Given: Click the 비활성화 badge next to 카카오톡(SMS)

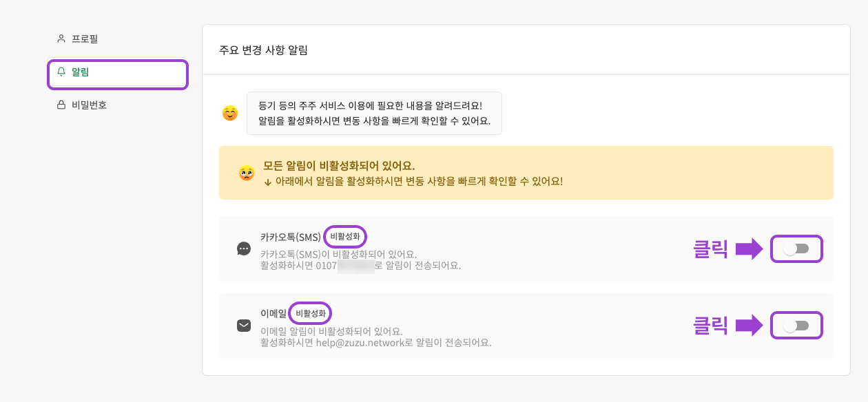Looking at the screenshot, I should coord(345,236).
